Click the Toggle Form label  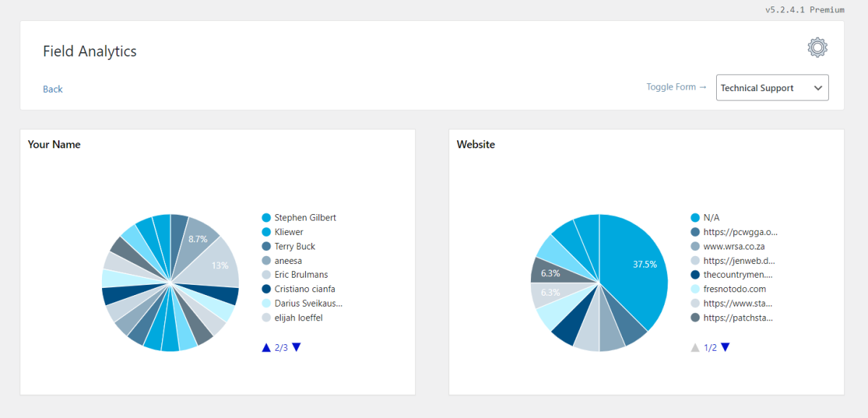(x=677, y=87)
